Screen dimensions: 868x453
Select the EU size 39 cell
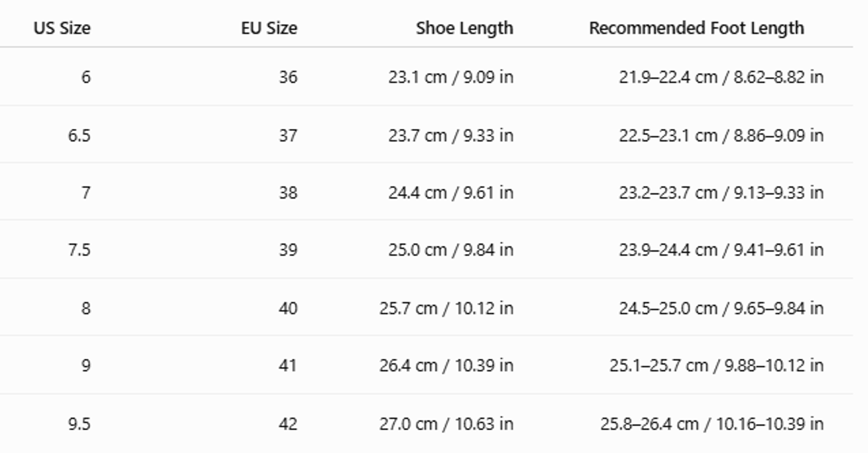288,250
